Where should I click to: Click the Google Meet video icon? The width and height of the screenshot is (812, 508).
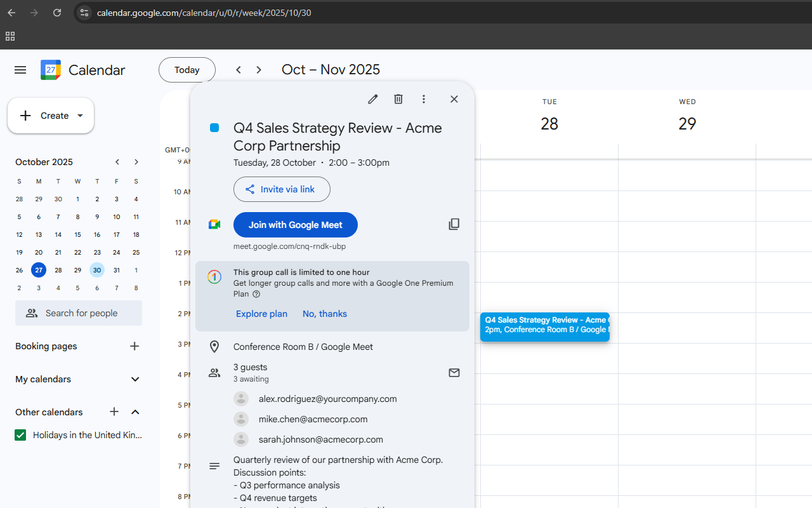pyautogui.click(x=214, y=224)
